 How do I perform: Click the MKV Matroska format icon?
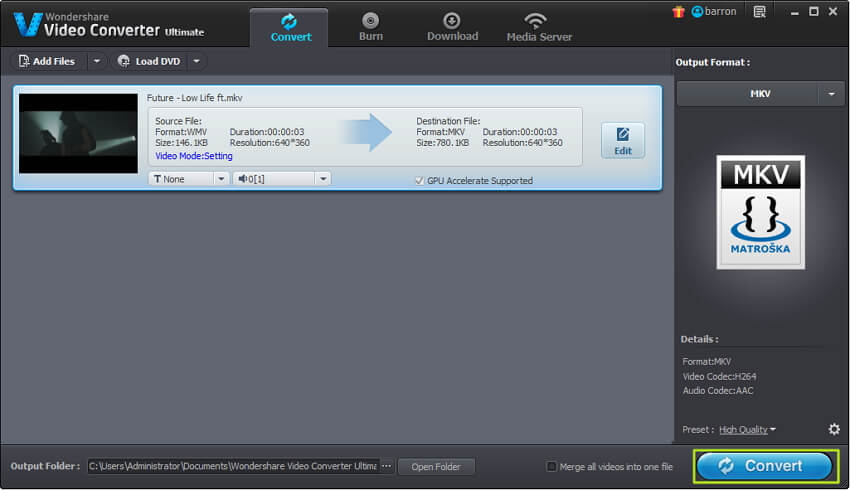point(760,212)
